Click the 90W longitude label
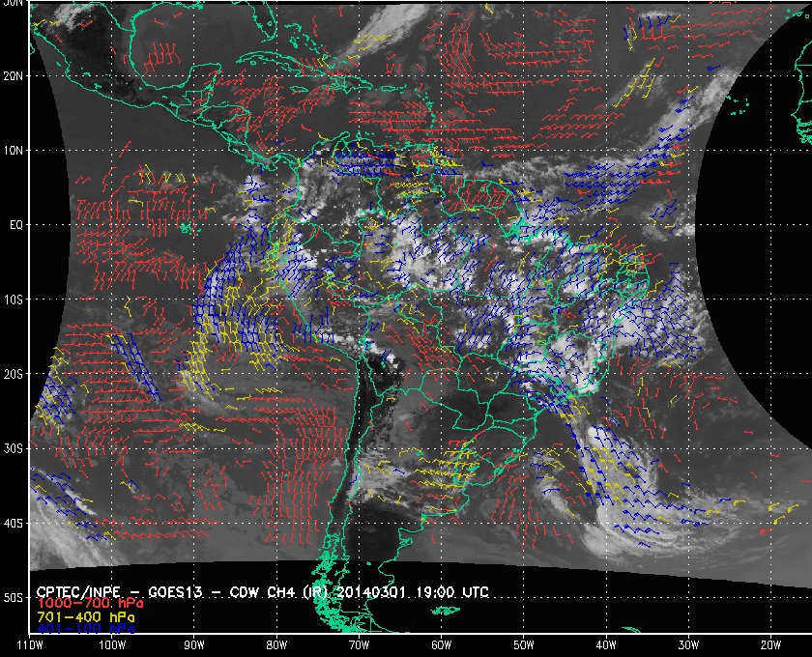Image resolution: width=812 pixels, height=657 pixels. 193,645
